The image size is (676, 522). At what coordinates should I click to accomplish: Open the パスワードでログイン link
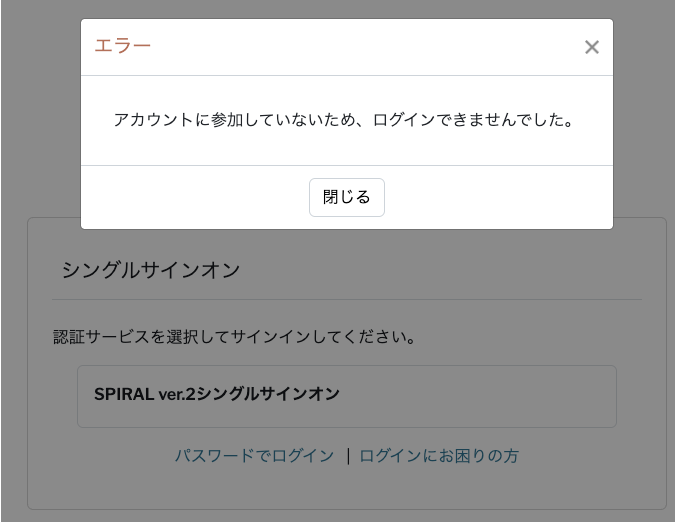pyautogui.click(x=254, y=456)
